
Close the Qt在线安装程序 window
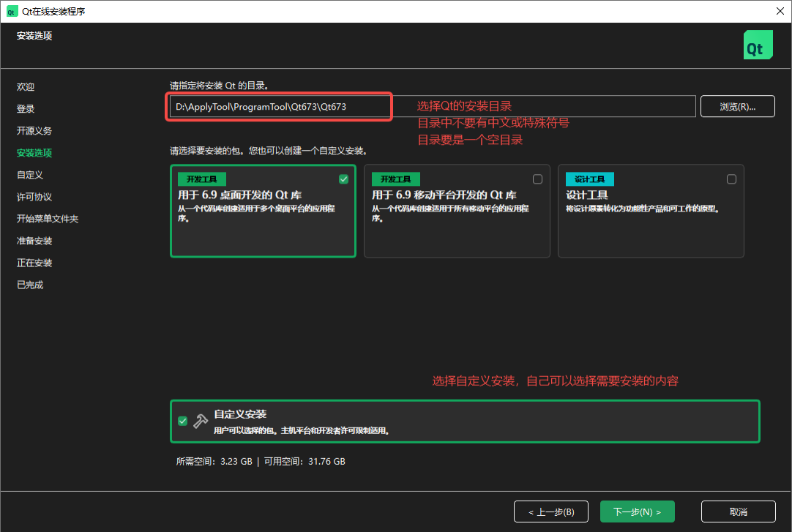point(780,11)
